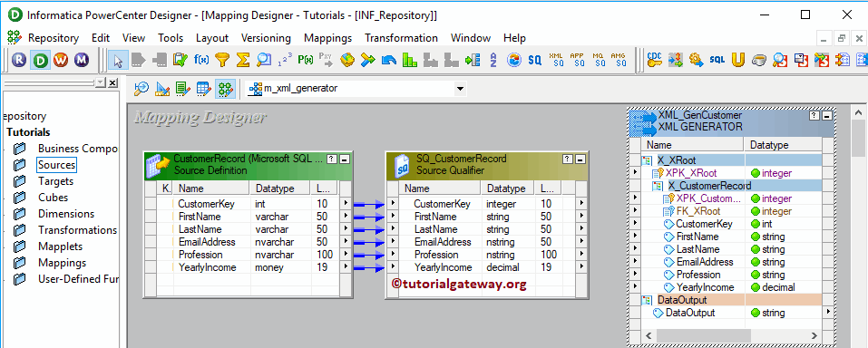Click the XML SQ icon
The image size is (868, 348).
coord(556,60)
